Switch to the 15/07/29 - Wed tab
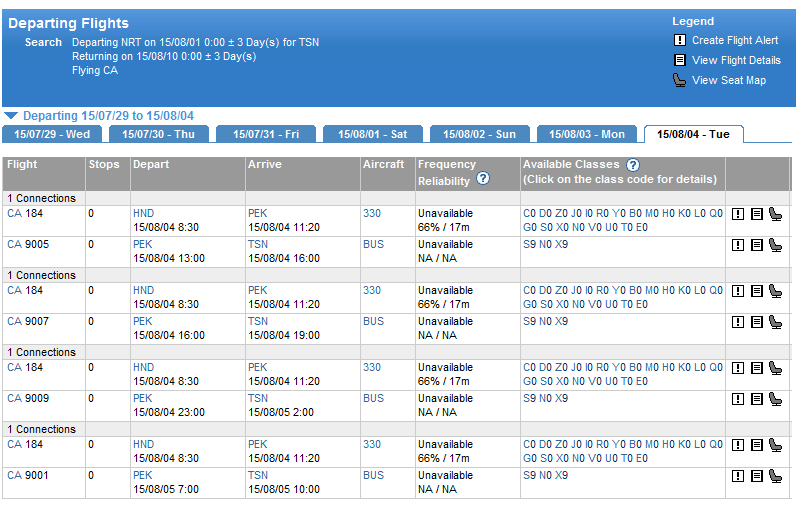Screen dimensions: 798x508 (x=52, y=134)
